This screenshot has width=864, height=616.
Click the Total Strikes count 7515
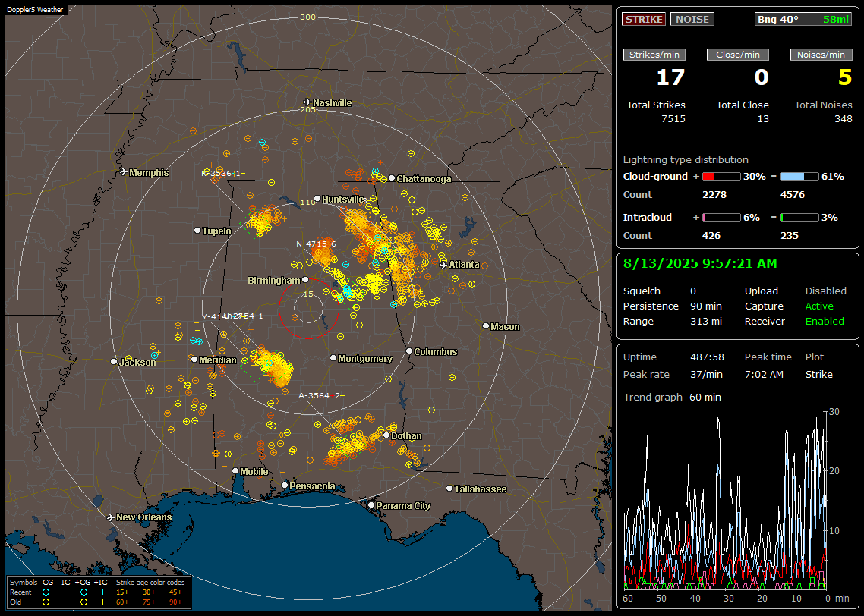(x=673, y=119)
